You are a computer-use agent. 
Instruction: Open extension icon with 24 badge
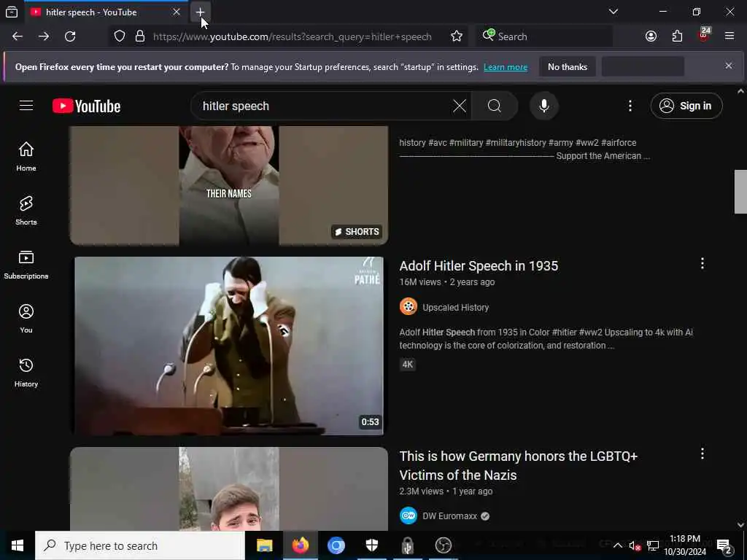pos(704,35)
